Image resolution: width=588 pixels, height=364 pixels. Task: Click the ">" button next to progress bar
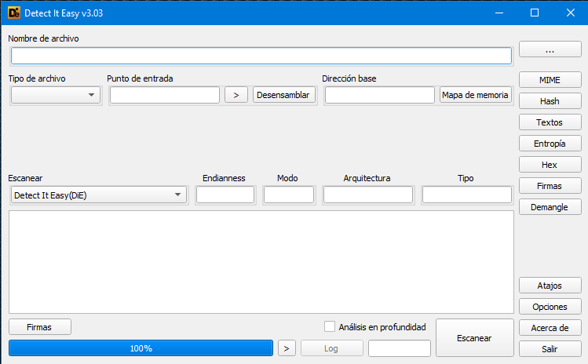287,348
